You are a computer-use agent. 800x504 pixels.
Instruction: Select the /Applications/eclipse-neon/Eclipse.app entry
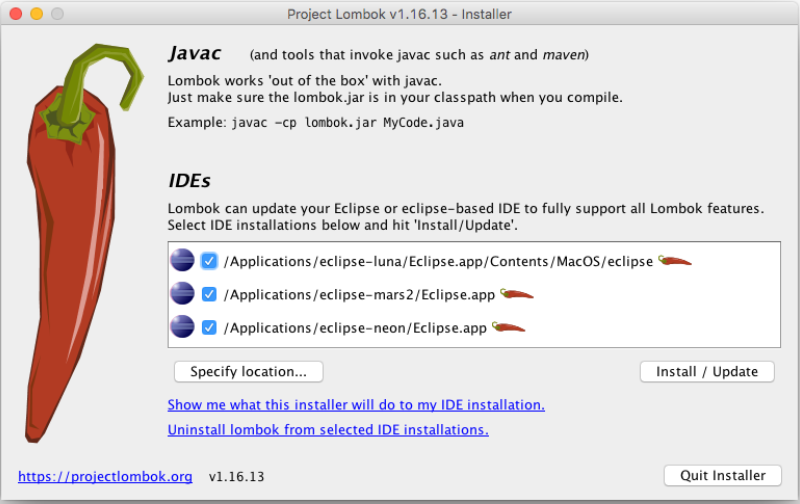[355, 328]
